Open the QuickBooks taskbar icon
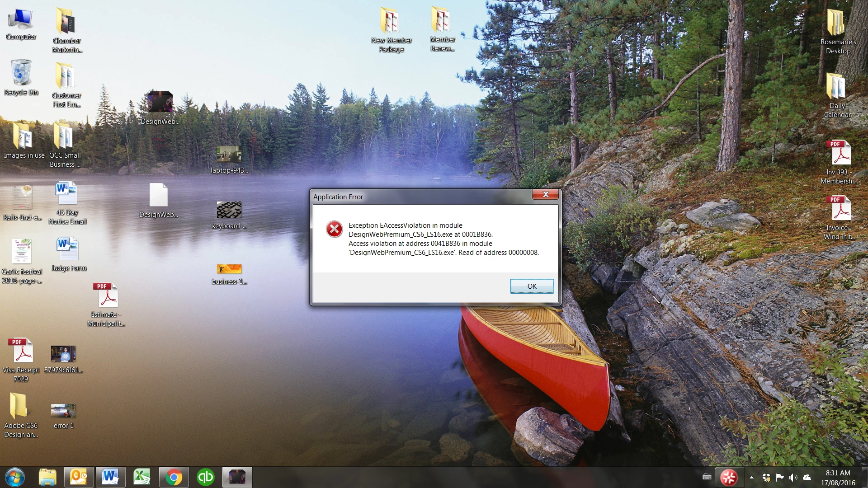The height and width of the screenshot is (488, 868). pos(206,477)
